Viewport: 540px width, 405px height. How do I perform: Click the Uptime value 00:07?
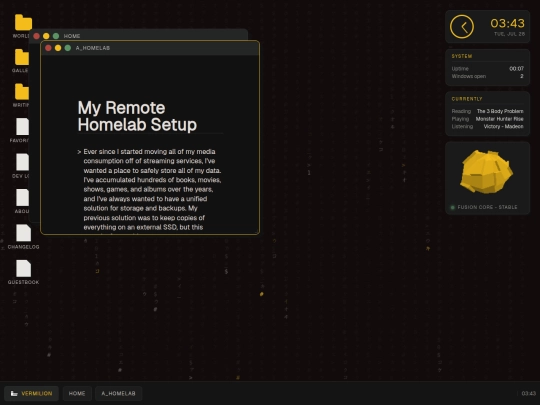(516, 69)
